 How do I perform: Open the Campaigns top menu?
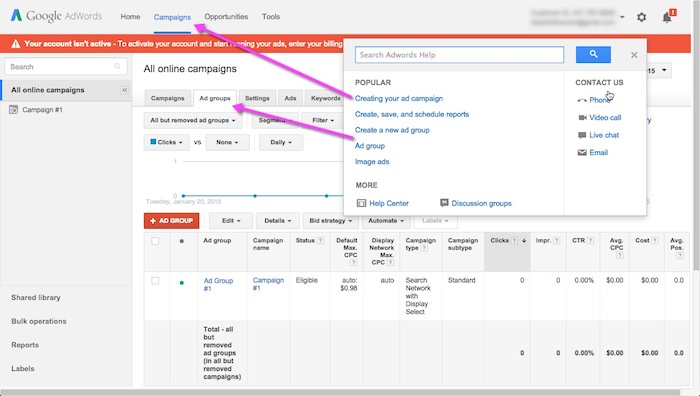tap(172, 17)
